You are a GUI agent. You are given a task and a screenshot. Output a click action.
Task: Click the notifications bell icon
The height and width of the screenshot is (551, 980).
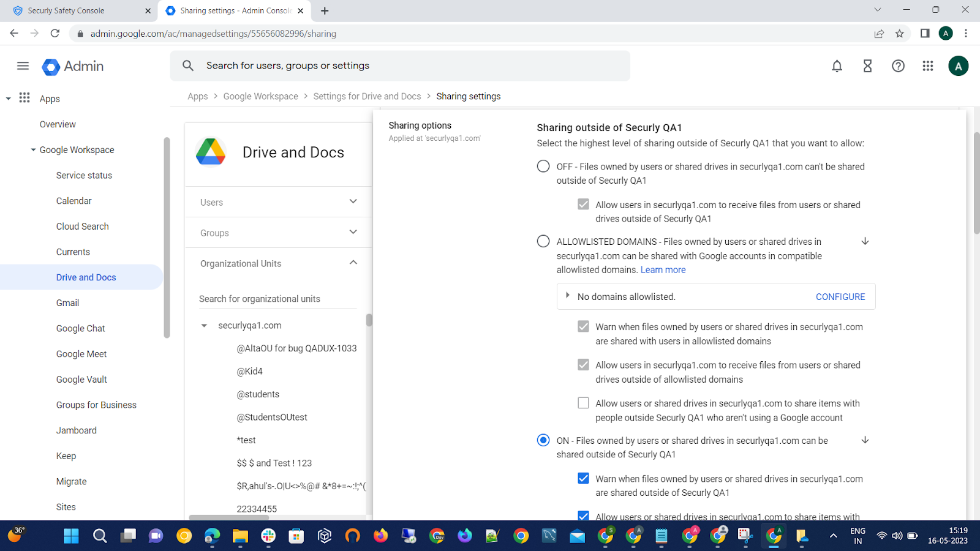[x=837, y=66]
